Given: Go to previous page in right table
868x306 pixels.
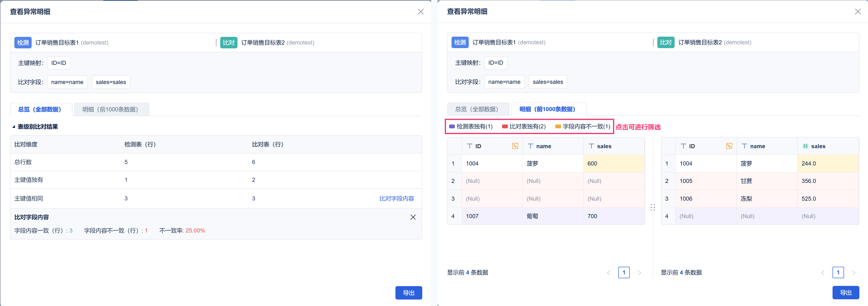Looking at the screenshot, I should 823,273.
